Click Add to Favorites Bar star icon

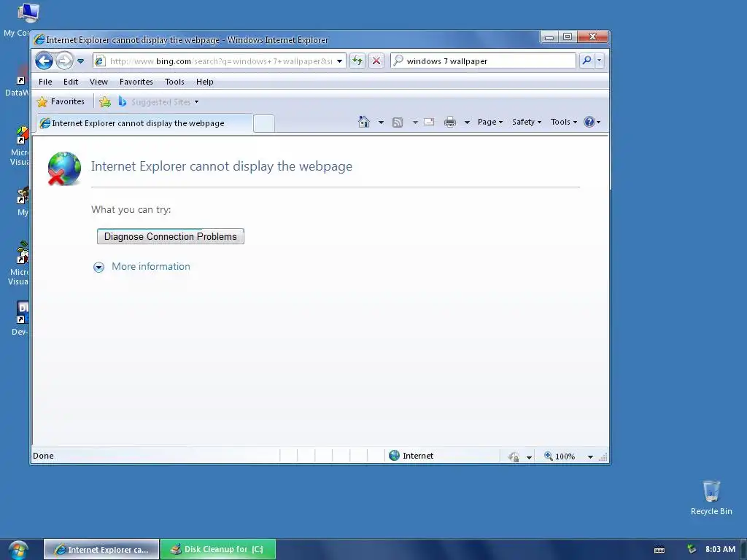105,101
